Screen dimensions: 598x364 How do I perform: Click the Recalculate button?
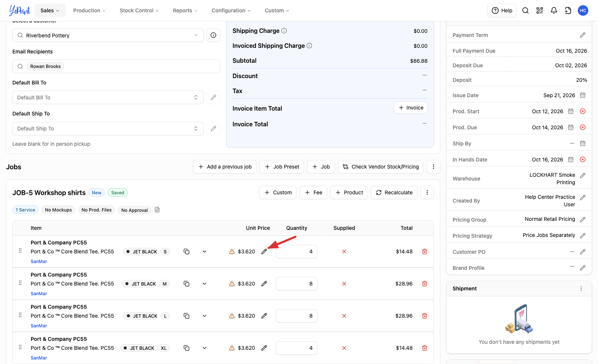pyautogui.click(x=394, y=192)
